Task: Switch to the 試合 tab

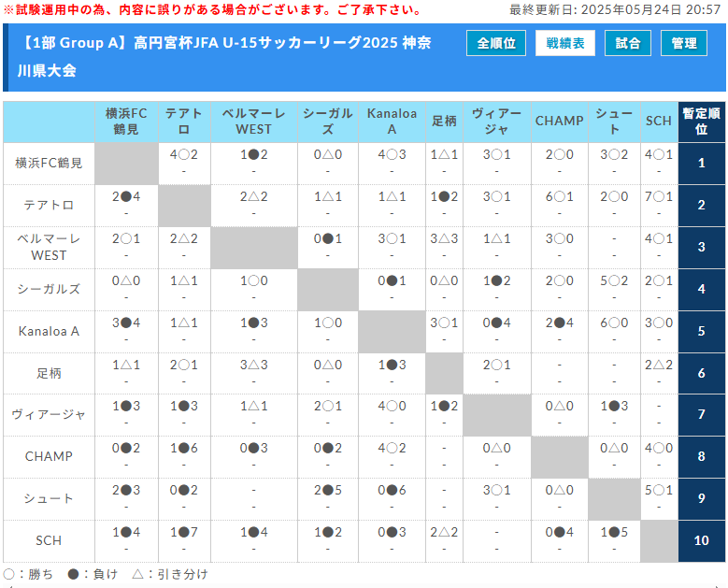Action: [628, 43]
